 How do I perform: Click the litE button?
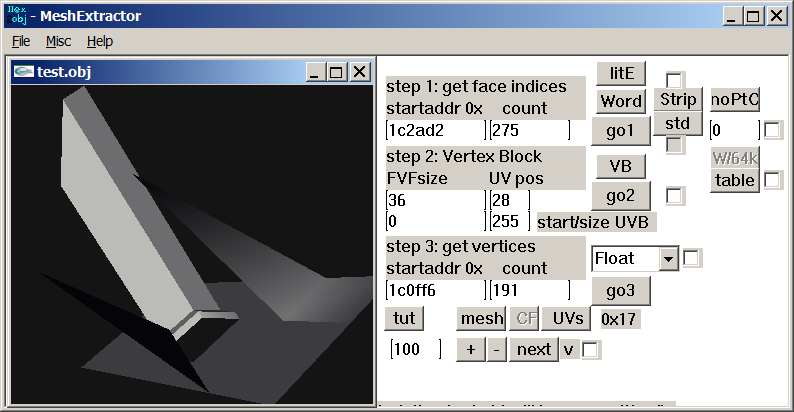pos(621,73)
